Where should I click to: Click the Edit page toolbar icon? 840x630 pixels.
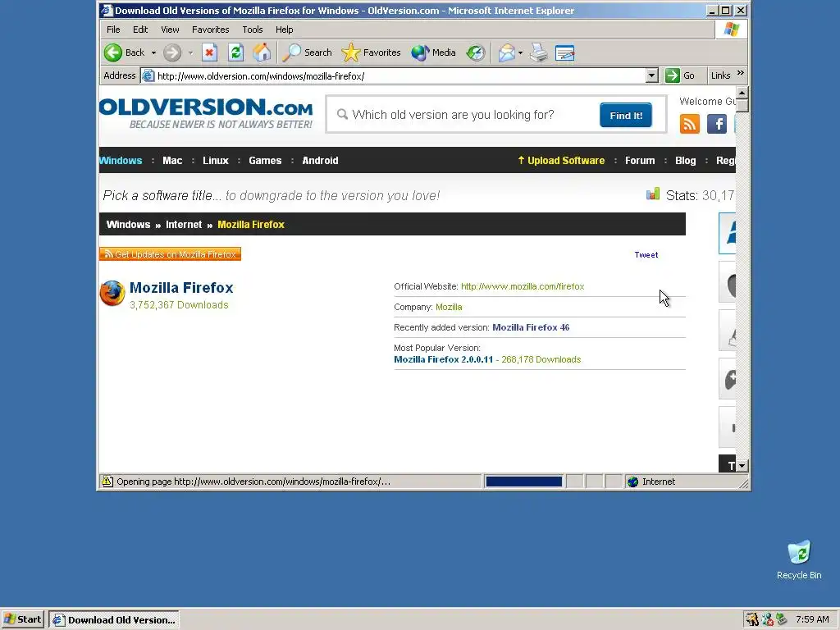tap(564, 52)
